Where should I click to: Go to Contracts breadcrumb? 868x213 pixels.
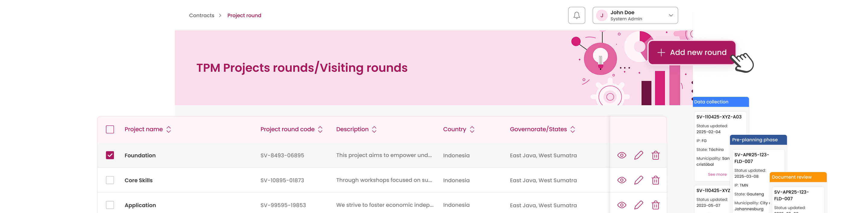click(202, 15)
